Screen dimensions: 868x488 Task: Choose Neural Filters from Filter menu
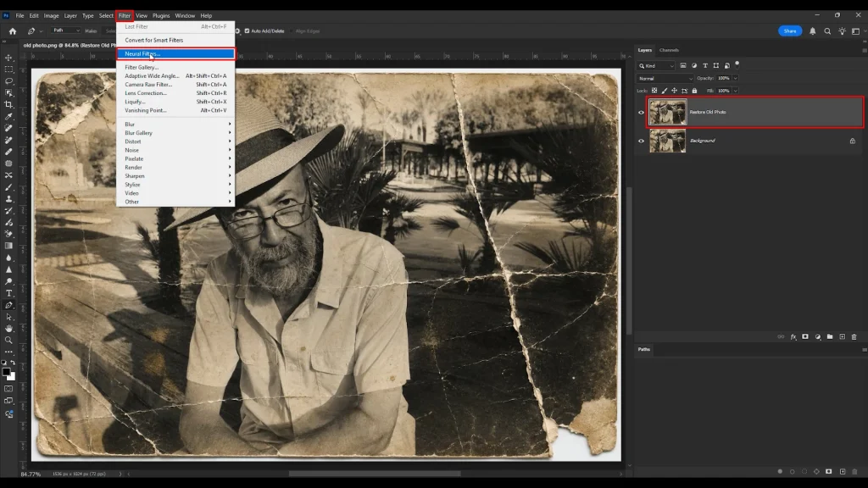(x=175, y=53)
